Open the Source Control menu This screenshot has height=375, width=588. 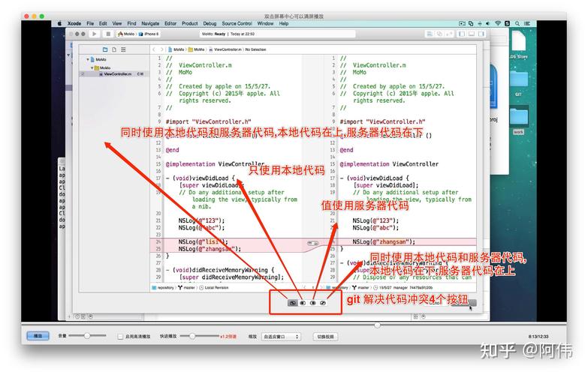237,23
